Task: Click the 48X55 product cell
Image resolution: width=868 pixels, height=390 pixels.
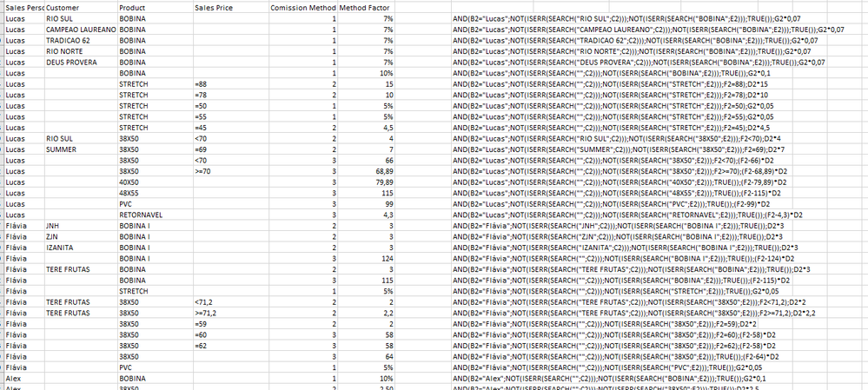Action: tap(156, 193)
